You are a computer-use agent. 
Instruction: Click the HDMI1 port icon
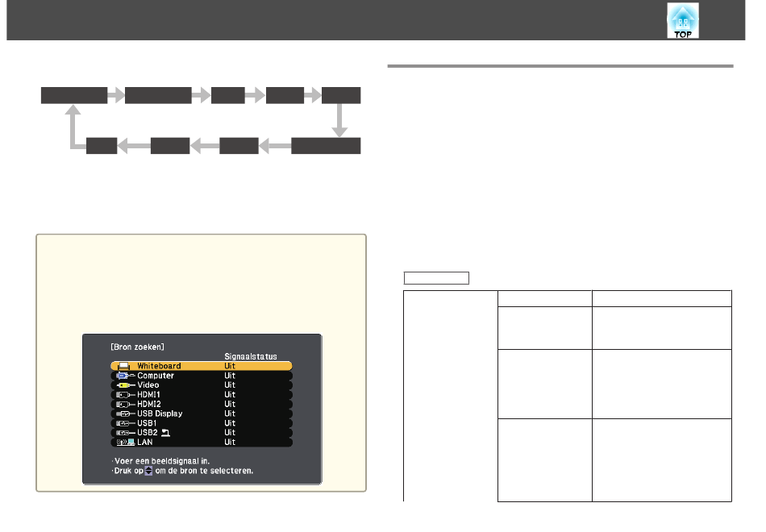(123, 395)
